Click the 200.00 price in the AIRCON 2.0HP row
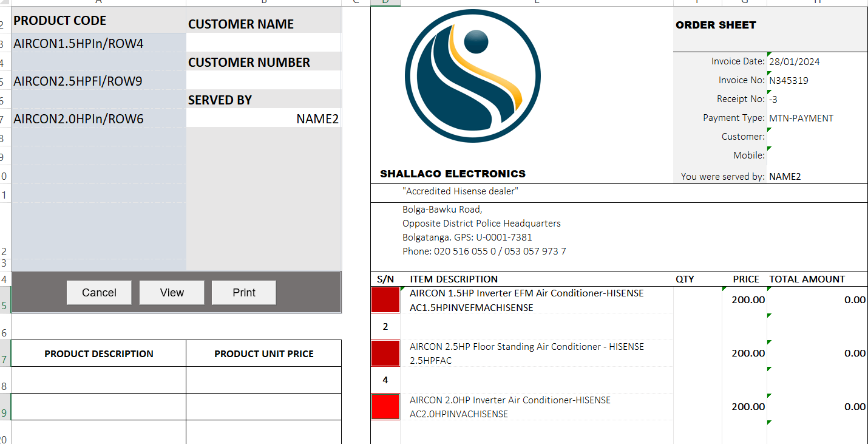The height and width of the screenshot is (444, 868). pos(748,407)
